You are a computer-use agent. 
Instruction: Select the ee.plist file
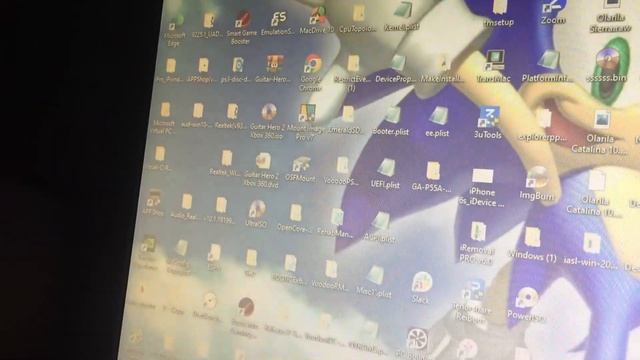point(437,122)
